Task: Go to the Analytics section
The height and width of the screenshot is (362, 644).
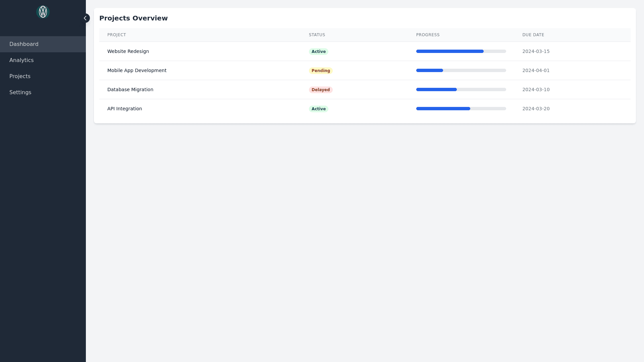Action: [x=21, y=60]
